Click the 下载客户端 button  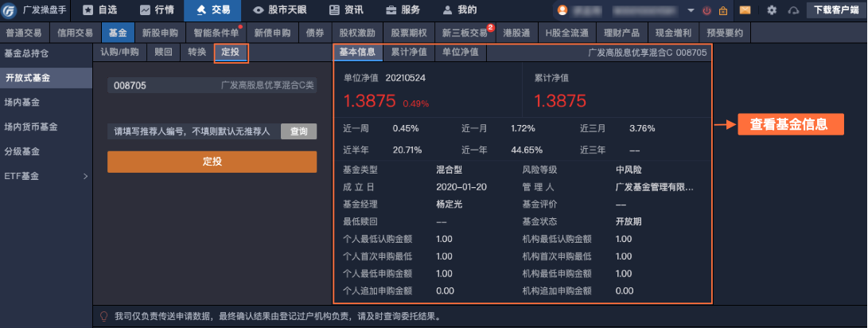[836, 10]
